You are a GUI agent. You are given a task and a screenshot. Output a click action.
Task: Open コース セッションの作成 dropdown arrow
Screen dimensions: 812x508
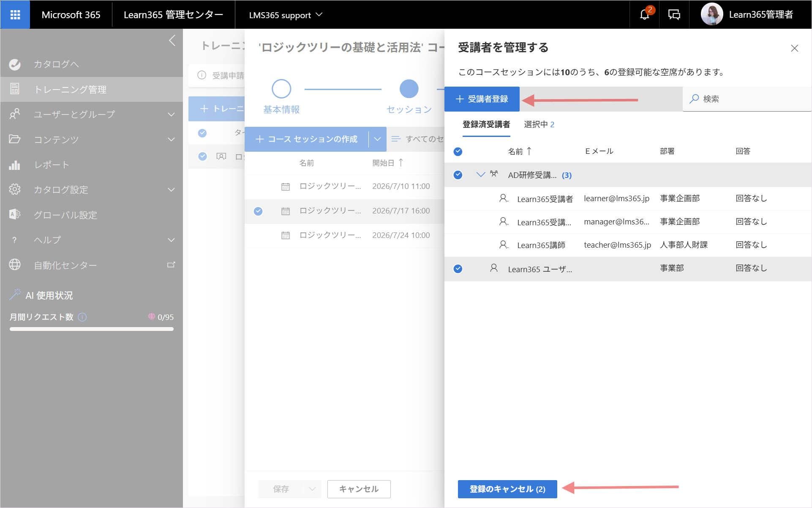point(378,139)
